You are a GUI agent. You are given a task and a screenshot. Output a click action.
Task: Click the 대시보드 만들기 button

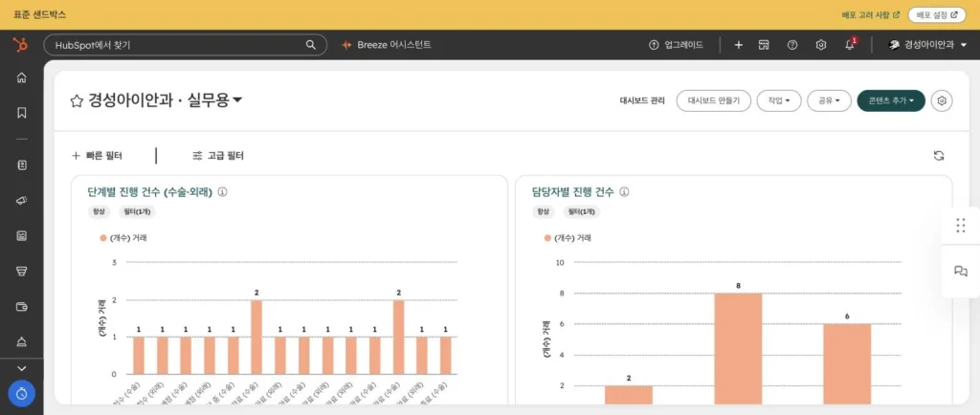[x=713, y=100]
